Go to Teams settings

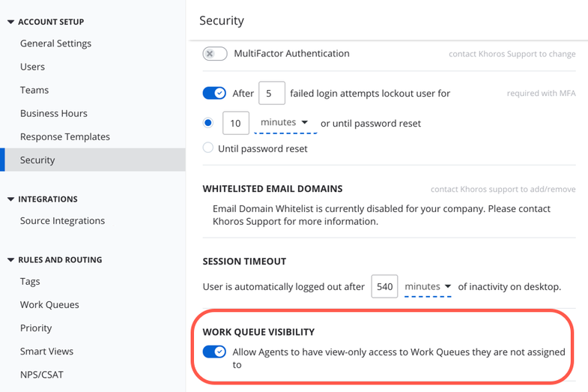coord(34,90)
